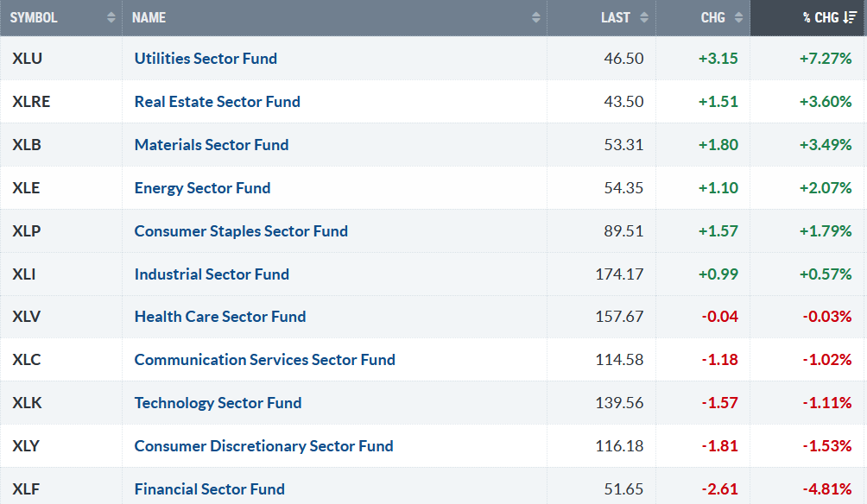Open Technology Sector Fund link

[218, 403]
